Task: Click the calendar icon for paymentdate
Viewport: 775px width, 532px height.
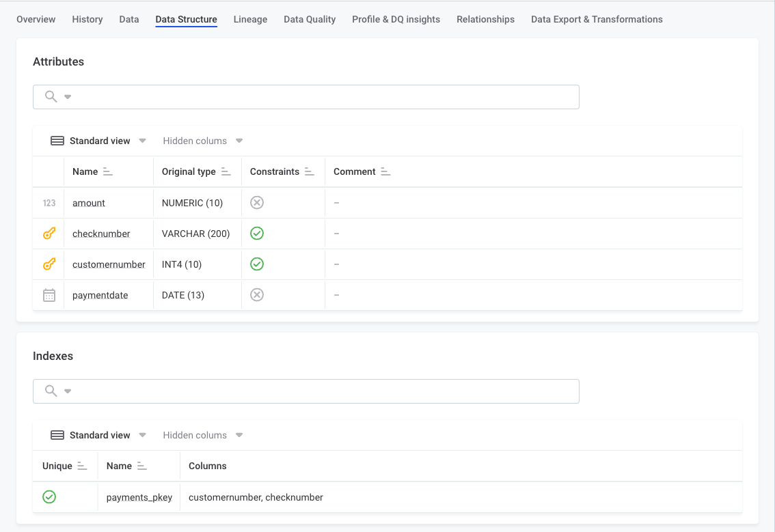Action: [x=49, y=295]
